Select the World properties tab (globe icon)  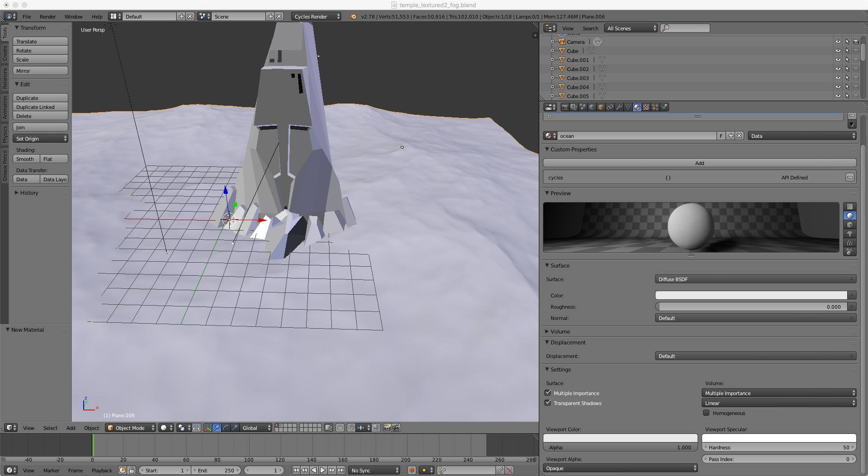tap(592, 107)
